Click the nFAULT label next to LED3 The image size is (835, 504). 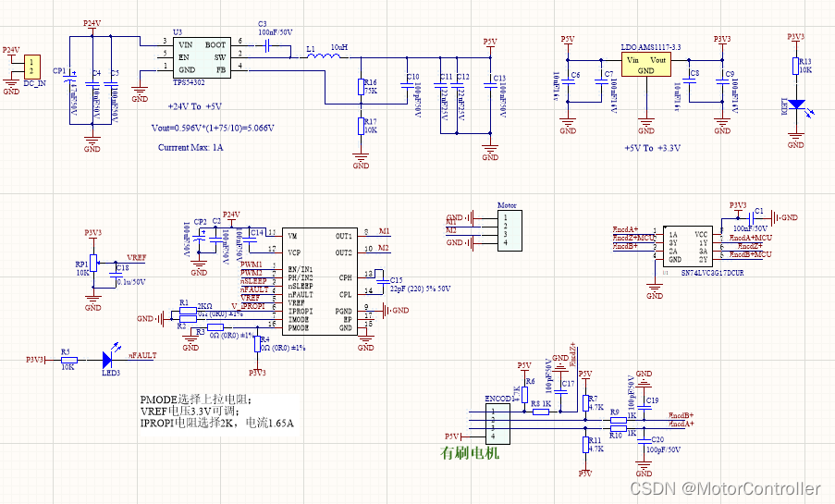pos(141,355)
